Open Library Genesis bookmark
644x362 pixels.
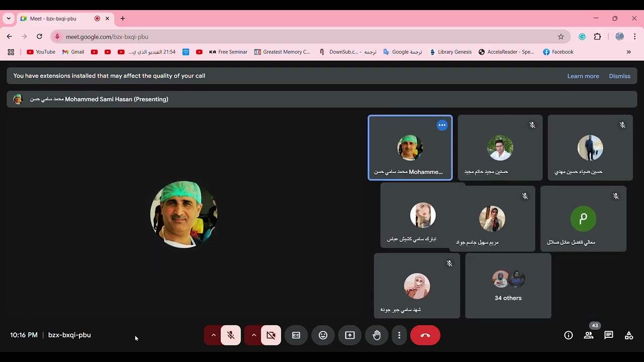click(450, 52)
